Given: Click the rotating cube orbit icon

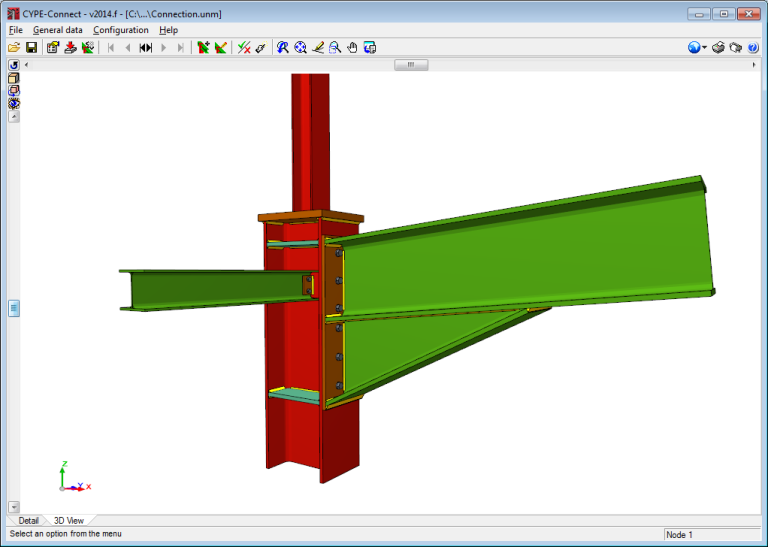Looking at the screenshot, I should (14, 91).
